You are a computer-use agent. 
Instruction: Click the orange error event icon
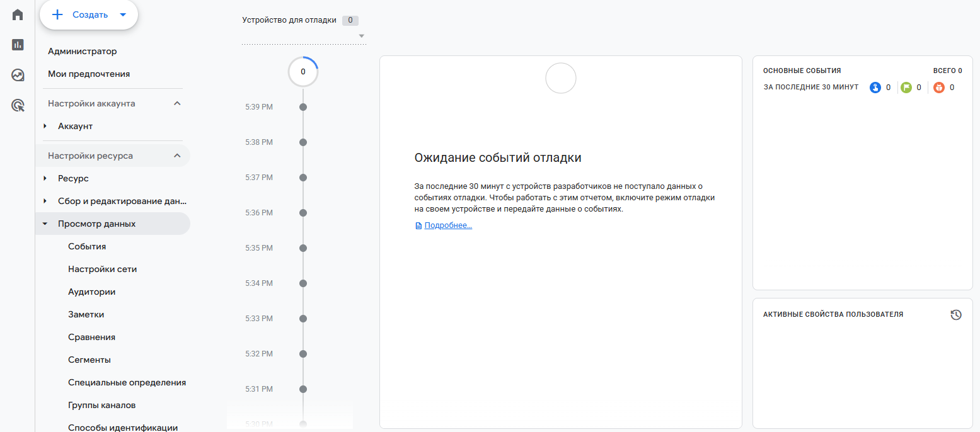(x=939, y=88)
